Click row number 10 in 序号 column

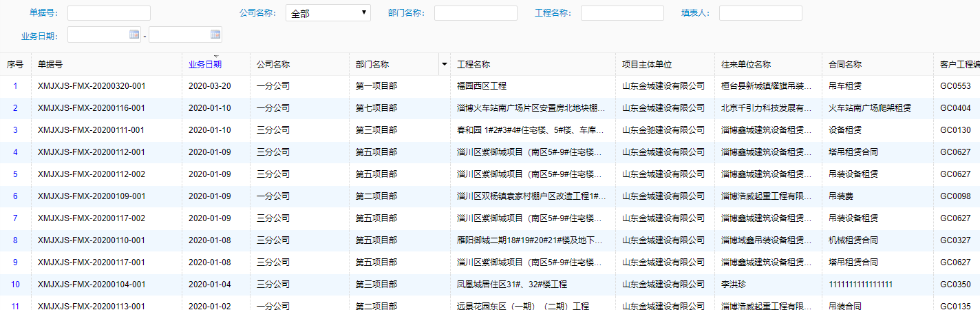tap(15, 285)
